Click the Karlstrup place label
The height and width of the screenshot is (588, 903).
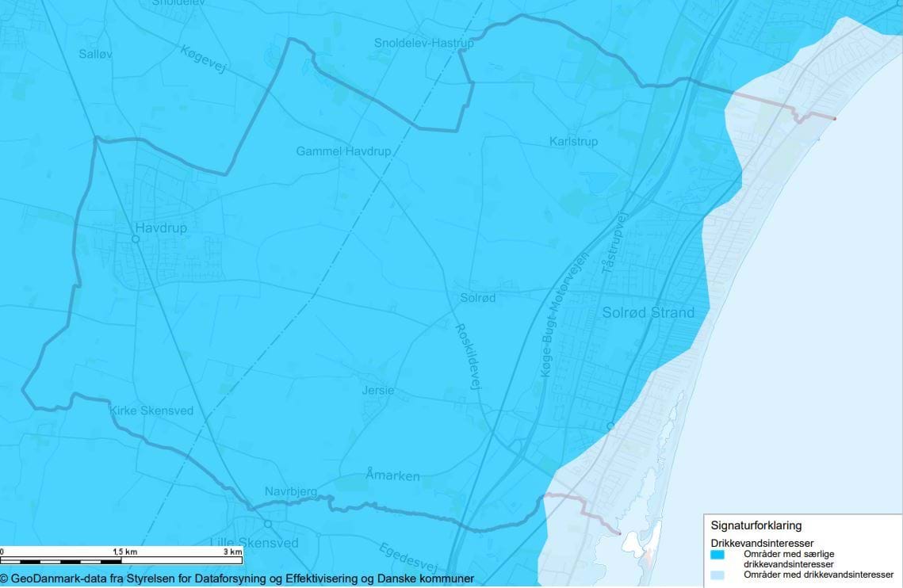pyautogui.click(x=573, y=142)
